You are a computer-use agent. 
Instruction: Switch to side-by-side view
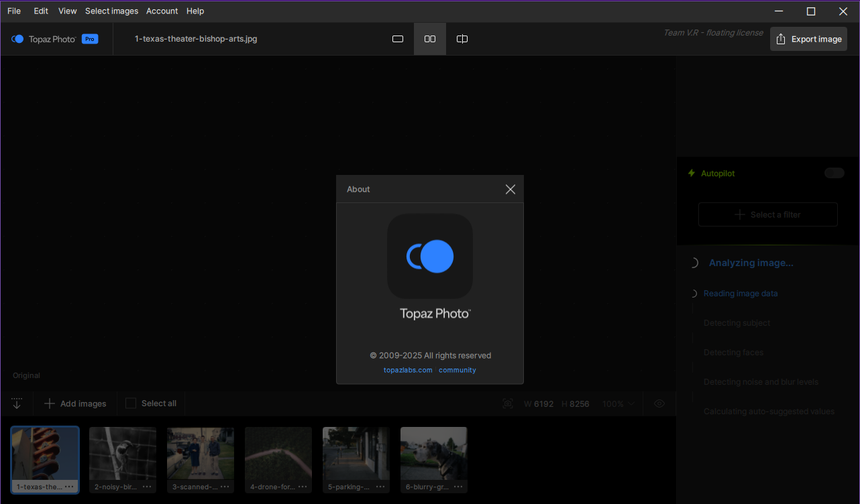[430, 39]
